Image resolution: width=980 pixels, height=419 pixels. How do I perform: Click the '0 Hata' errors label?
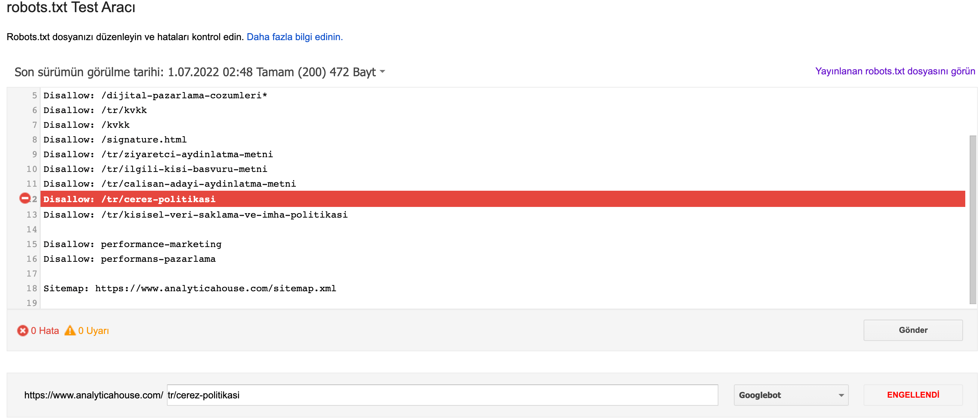point(45,331)
